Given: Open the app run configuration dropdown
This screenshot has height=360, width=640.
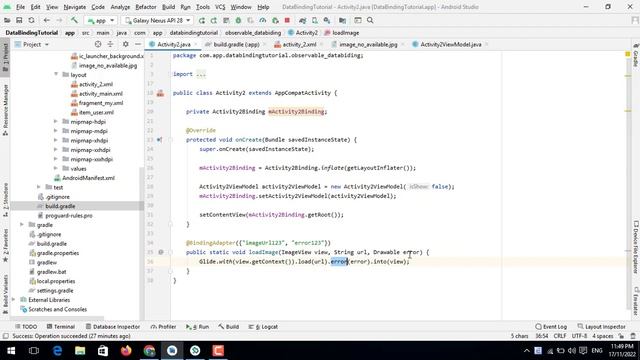Looking at the screenshot, I should point(101,20).
